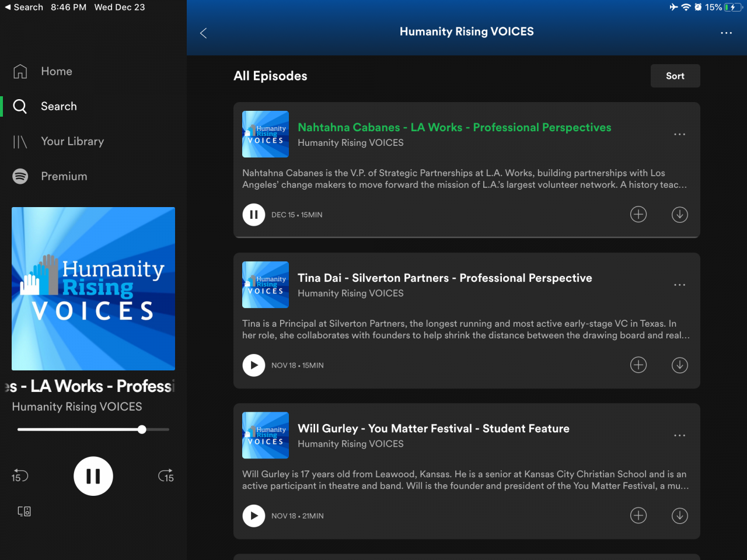The height and width of the screenshot is (560, 747).
Task: Tap the Will Gurley episode thumbnail
Action: coord(266,435)
